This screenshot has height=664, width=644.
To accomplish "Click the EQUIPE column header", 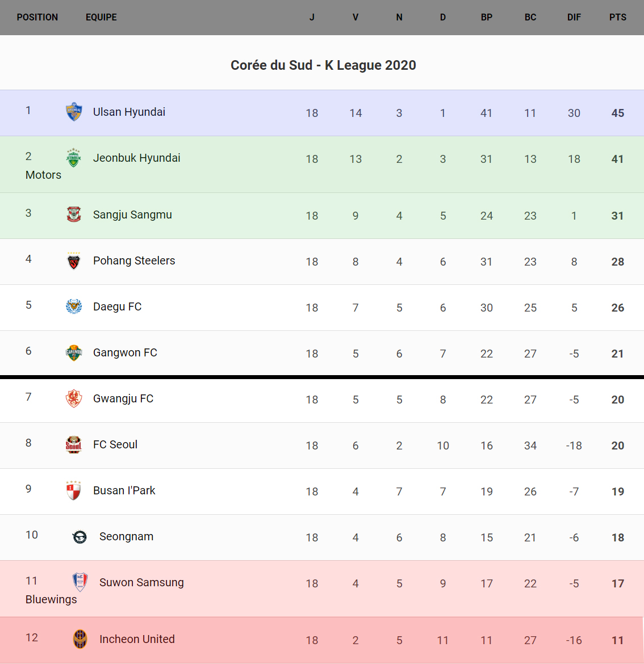I will (101, 17).
